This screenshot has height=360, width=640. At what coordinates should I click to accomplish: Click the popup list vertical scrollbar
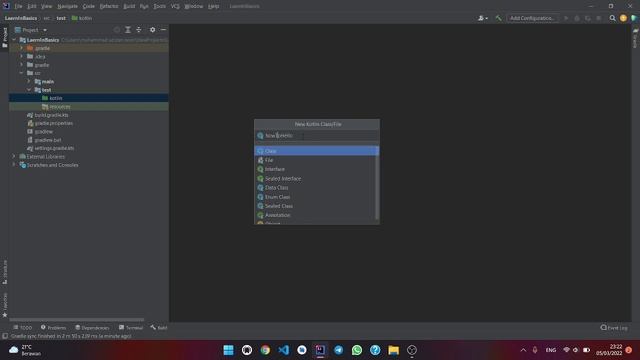pyautogui.click(x=377, y=183)
